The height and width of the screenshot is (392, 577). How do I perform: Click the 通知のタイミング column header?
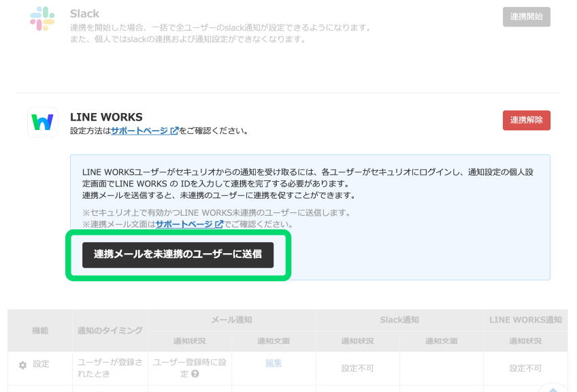point(110,330)
